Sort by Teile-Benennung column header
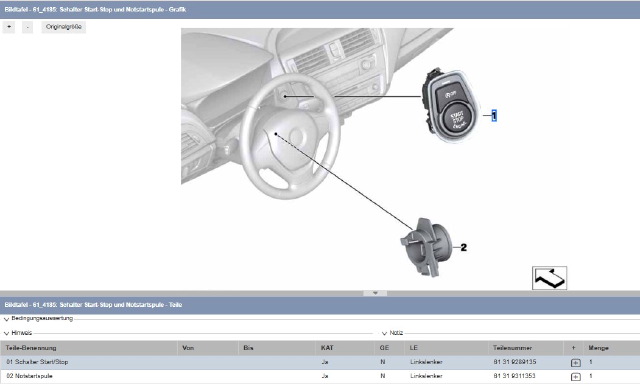Viewport: 640px width, 384px height. point(31,348)
